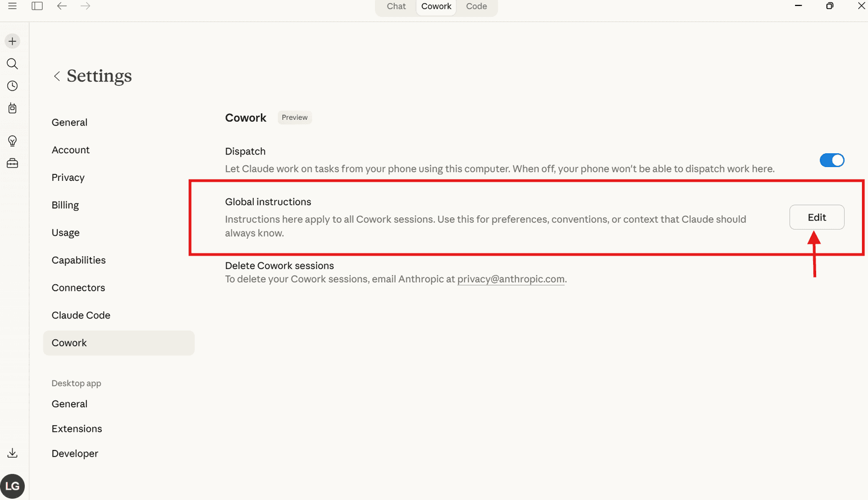Open Capabilities settings section
This screenshot has width=868, height=500.
[x=78, y=261]
